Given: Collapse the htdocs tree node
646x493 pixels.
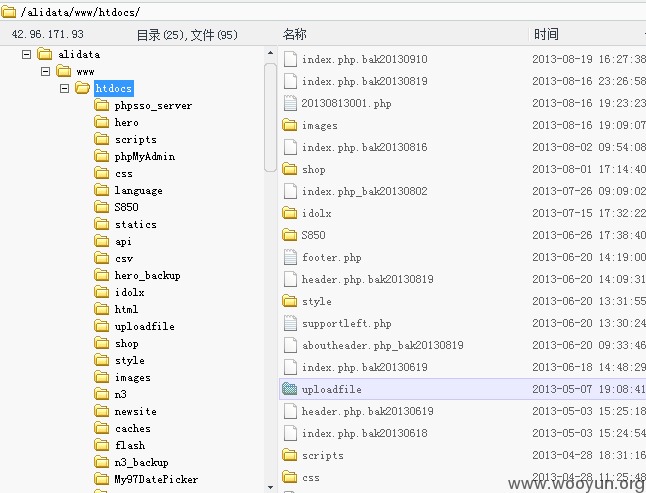Looking at the screenshot, I should [64, 89].
